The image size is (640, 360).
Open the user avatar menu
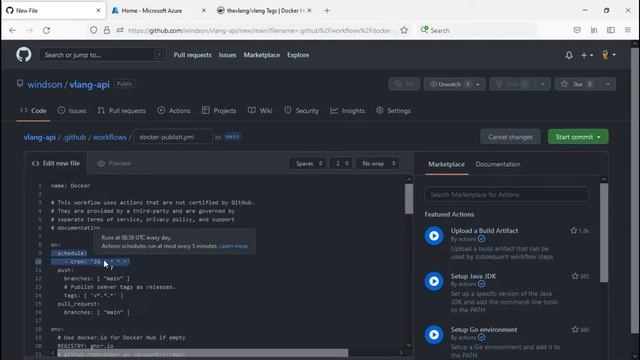point(609,55)
